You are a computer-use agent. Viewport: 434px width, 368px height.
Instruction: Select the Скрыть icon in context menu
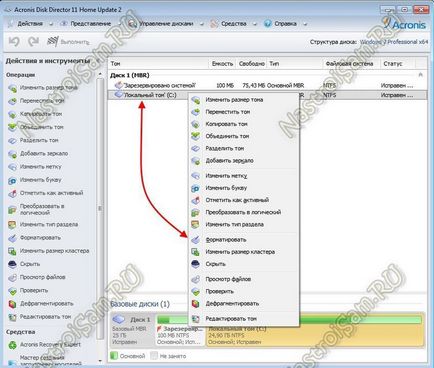(x=196, y=264)
